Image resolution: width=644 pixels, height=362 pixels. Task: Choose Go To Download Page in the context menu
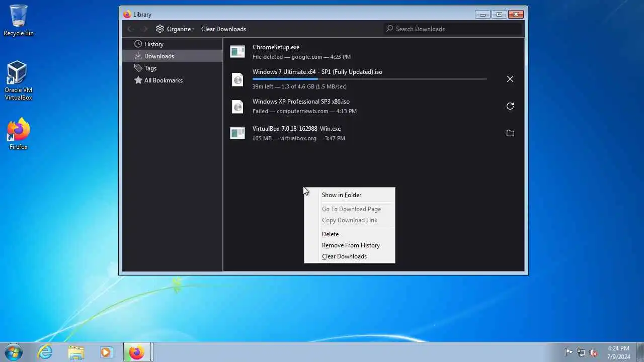click(x=350, y=209)
